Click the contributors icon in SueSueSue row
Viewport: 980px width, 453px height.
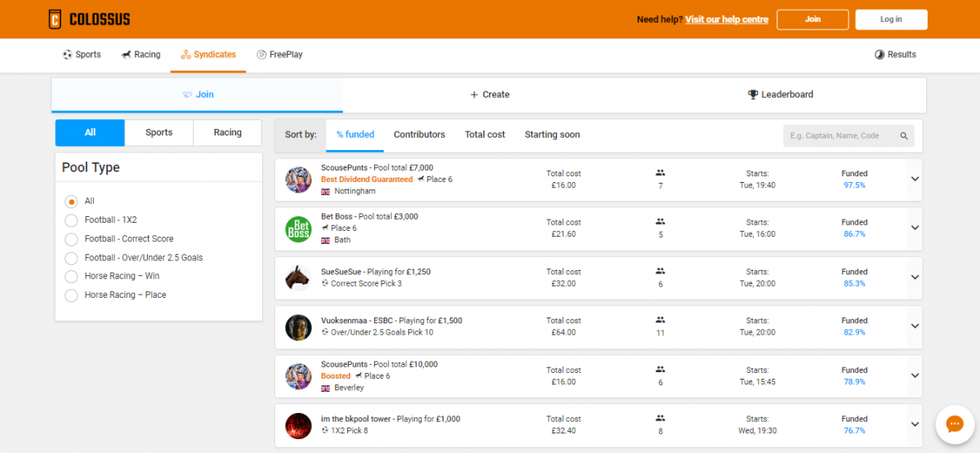coord(661,271)
